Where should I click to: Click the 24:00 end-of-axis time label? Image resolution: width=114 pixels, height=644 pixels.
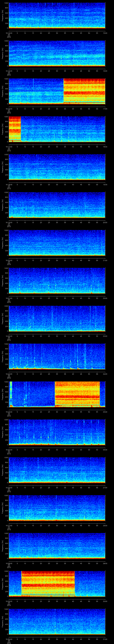pyautogui.click(x=105, y=374)
